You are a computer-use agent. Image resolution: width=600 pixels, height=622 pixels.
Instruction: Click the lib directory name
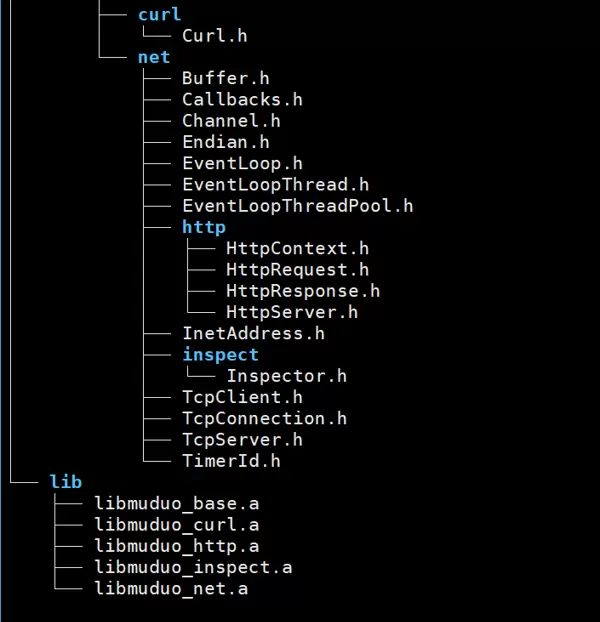pyautogui.click(x=66, y=482)
